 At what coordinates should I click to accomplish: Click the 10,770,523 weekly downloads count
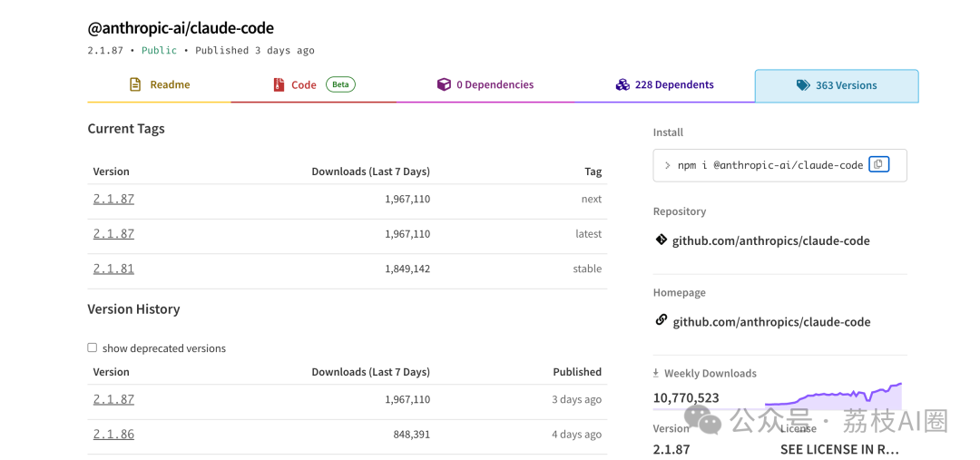click(x=686, y=397)
